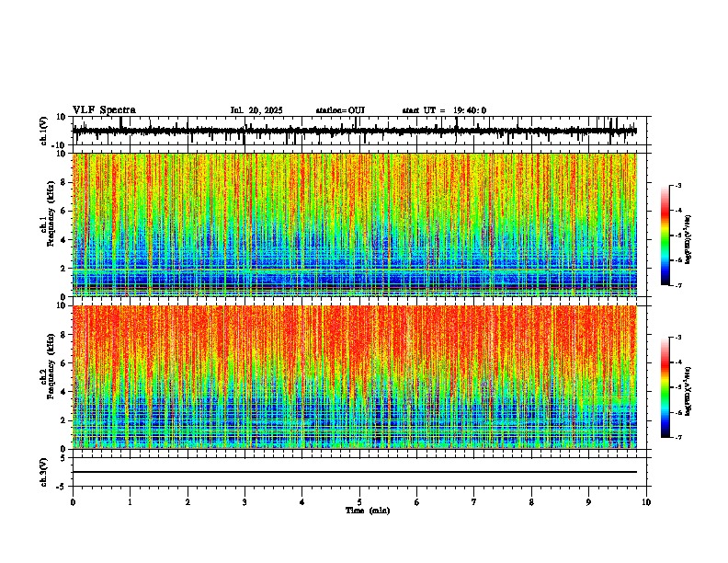Screen dimensions: 728x563
Task: Click the ch.1 voltage waveform trace panel
Action: pyautogui.click(x=359, y=131)
